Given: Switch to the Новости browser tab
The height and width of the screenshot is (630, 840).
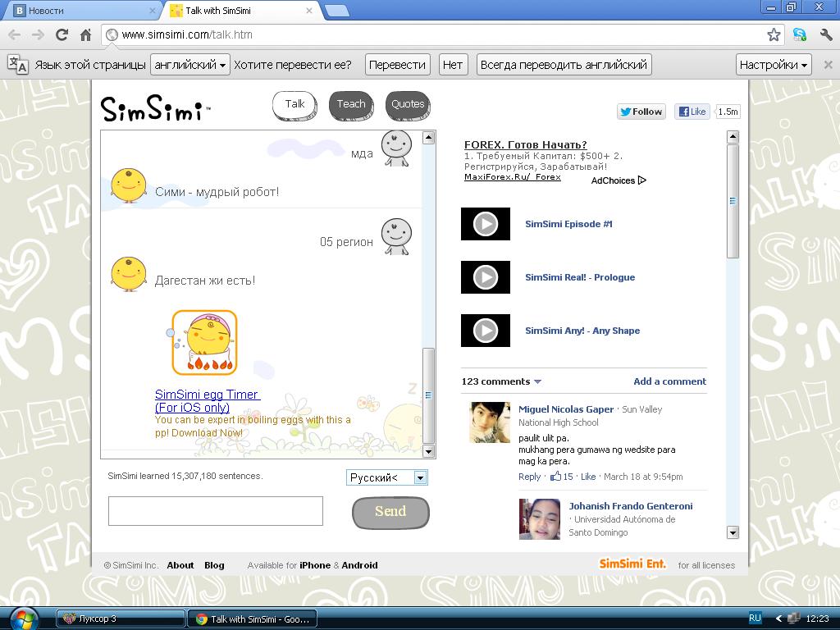Looking at the screenshot, I should point(83,10).
